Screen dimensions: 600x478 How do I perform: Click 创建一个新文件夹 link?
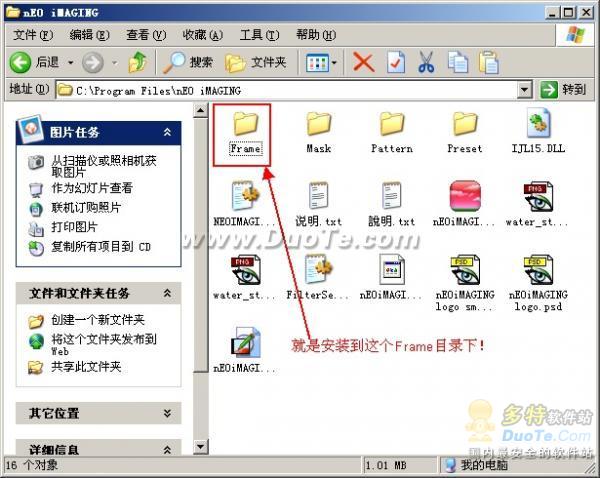98,320
